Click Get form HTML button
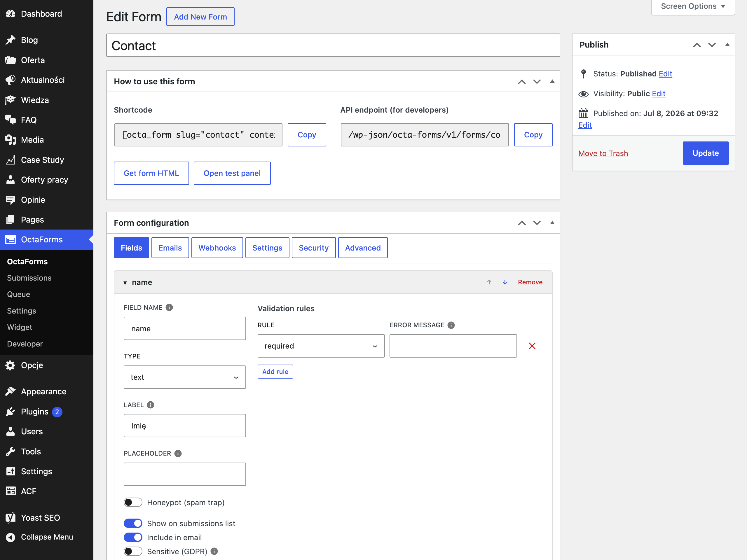The width and height of the screenshot is (747, 560). pyautogui.click(x=151, y=173)
